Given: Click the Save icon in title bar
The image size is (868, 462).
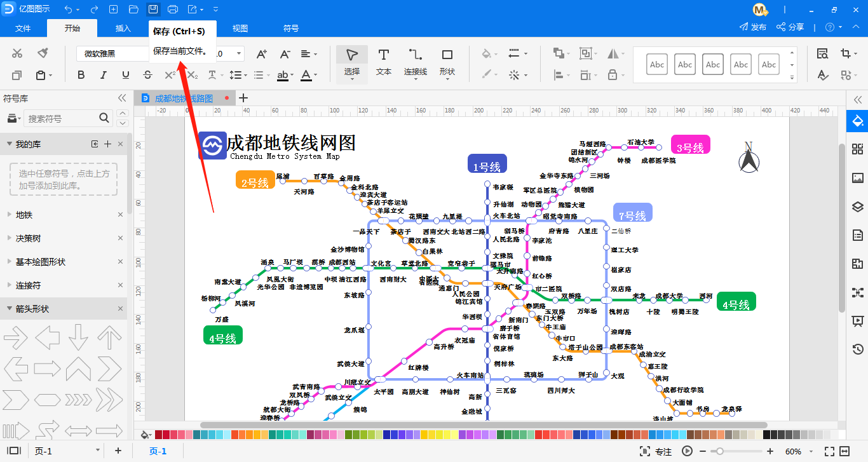Looking at the screenshot, I should 153,9.
